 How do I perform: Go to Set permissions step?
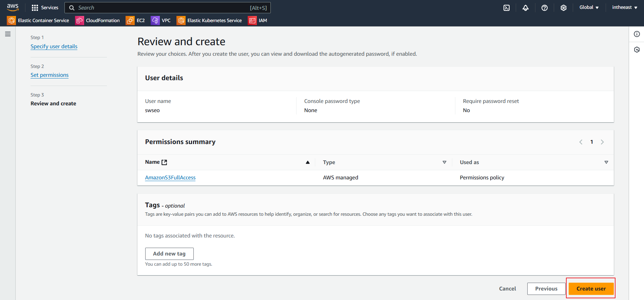[50, 75]
